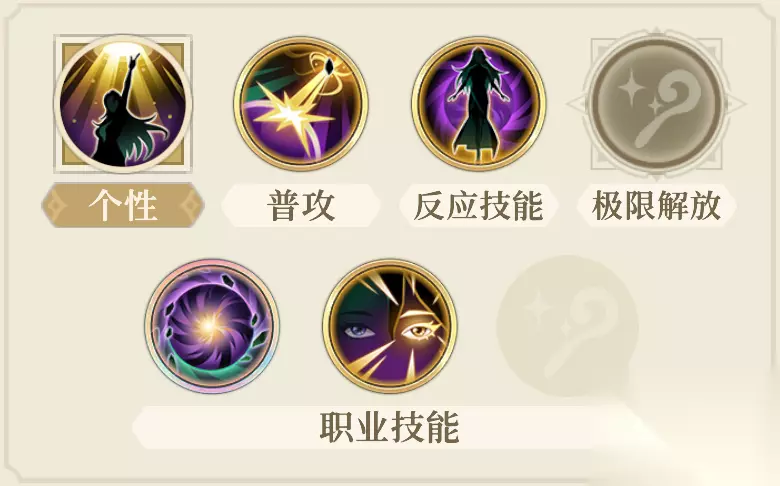
Task: Select the purple vortex class skill icon
Action: click(x=212, y=326)
